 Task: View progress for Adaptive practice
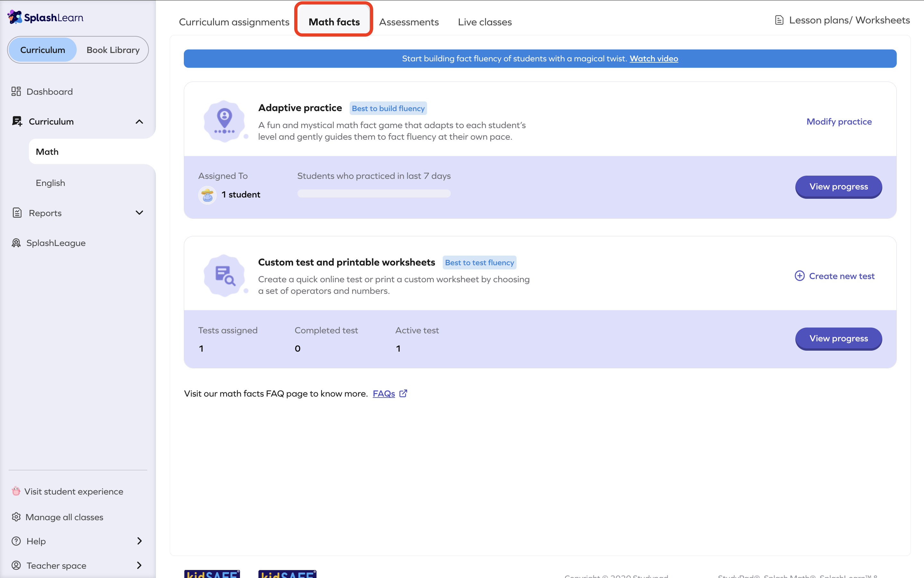click(838, 187)
